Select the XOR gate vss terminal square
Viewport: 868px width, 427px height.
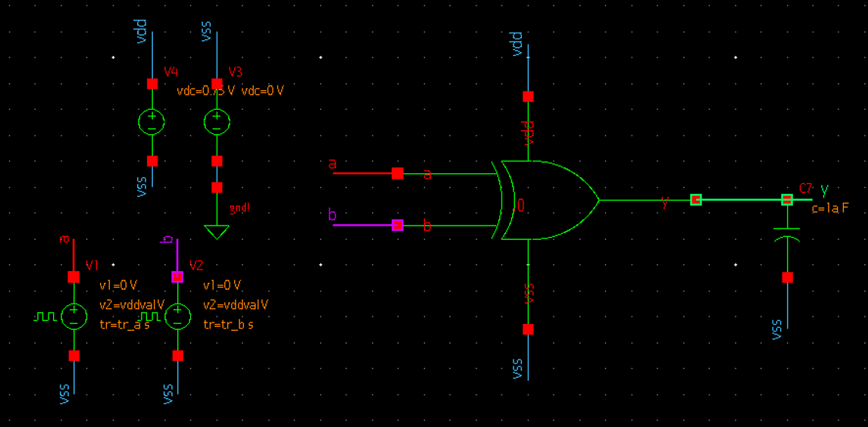click(528, 329)
